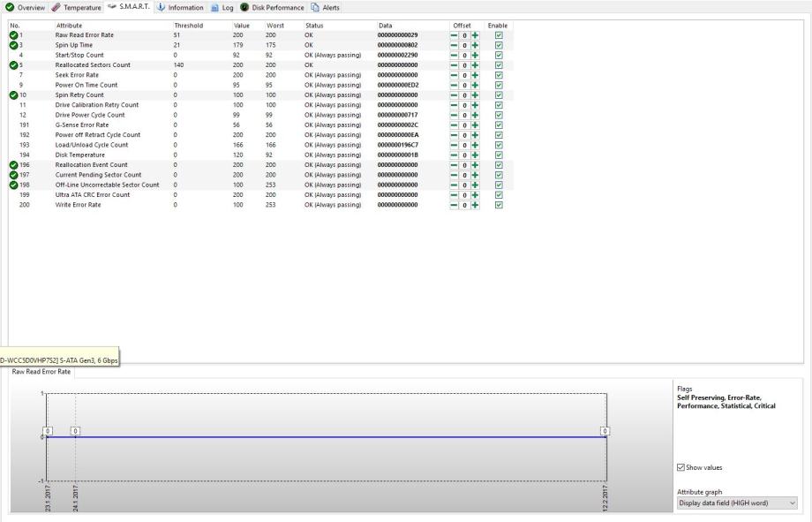Image resolution: width=812 pixels, height=522 pixels.
Task: Increase offset for Drive Power Cycle Count
Action: coord(475,115)
